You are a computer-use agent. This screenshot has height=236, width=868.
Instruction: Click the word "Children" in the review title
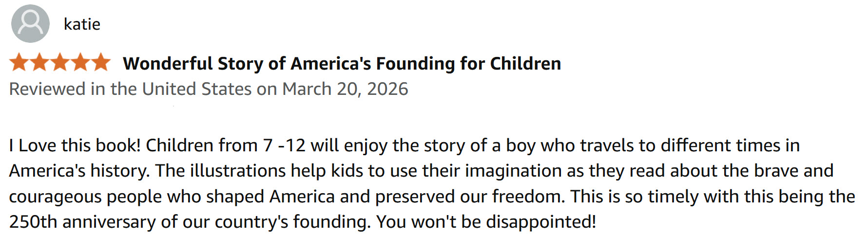(525, 64)
